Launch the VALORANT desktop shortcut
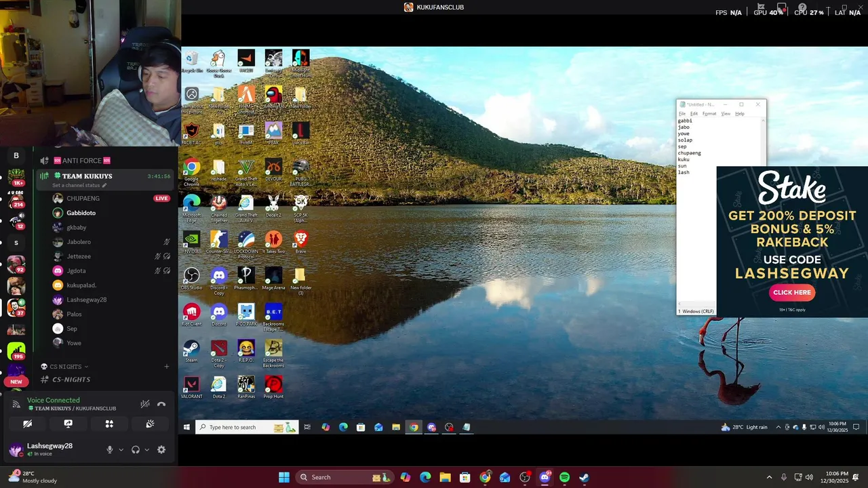 click(191, 387)
